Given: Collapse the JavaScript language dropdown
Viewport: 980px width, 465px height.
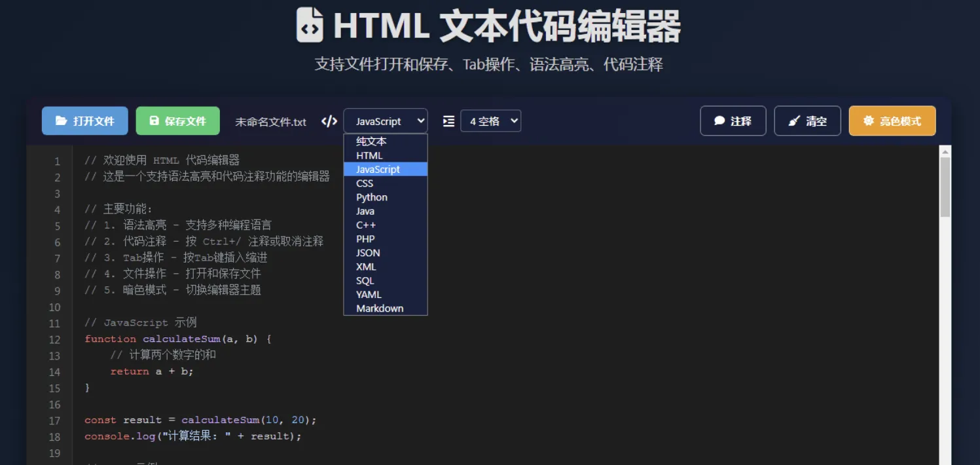Looking at the screenshot, I should point(385,121).
